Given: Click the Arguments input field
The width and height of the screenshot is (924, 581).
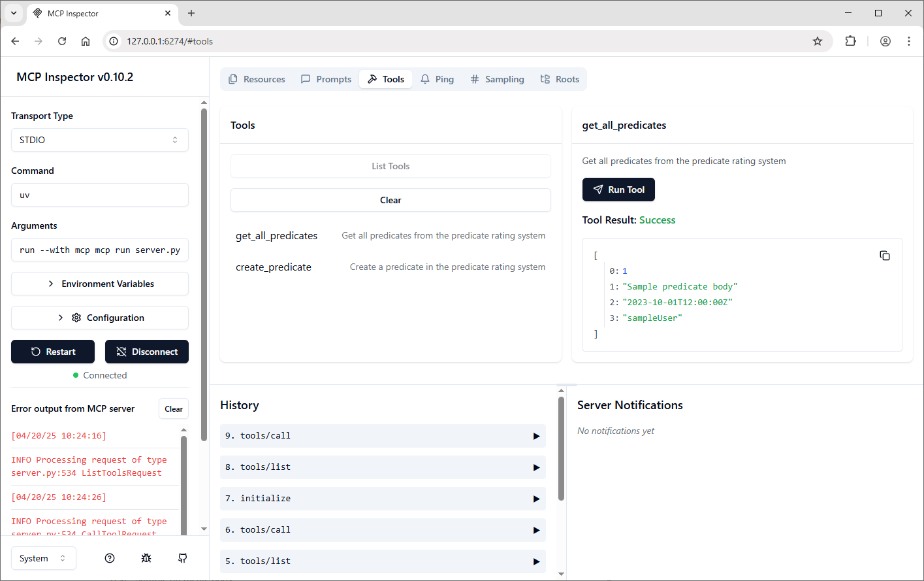Looking at the screenshot, I should [100, 250].
